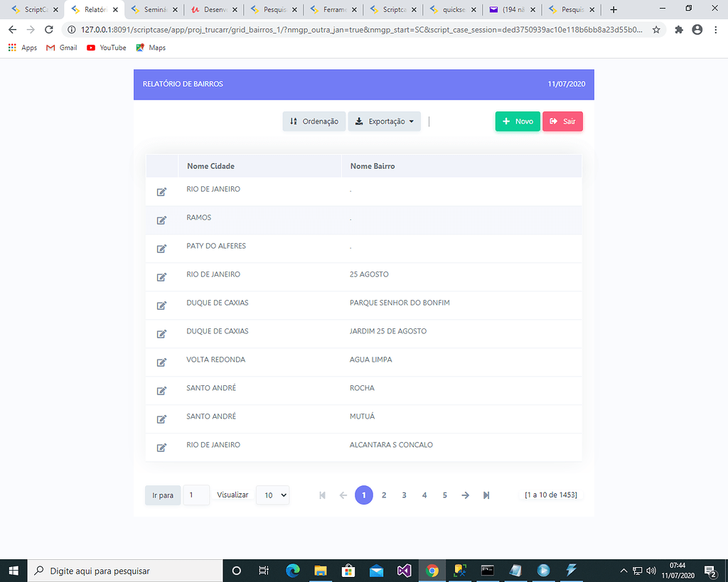The image size is (728, 582).
Task: Click the edit icon on the RAMOS row
Action: coord(162,220)
